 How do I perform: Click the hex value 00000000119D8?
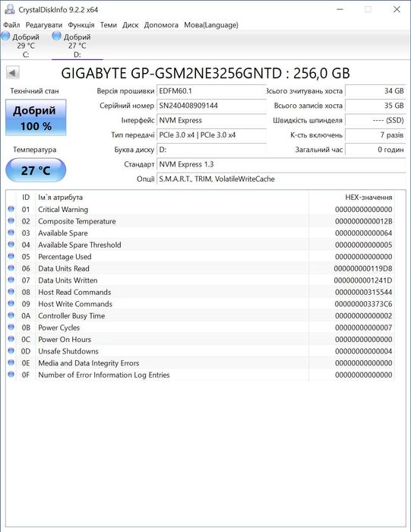(363, 268)
